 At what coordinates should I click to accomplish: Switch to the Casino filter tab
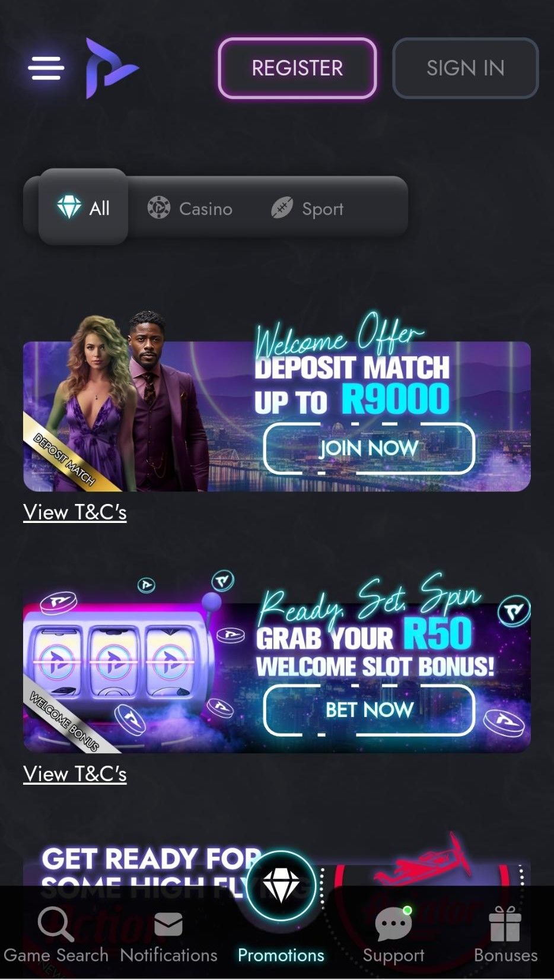pyautogui.click(x=190, y=208)
